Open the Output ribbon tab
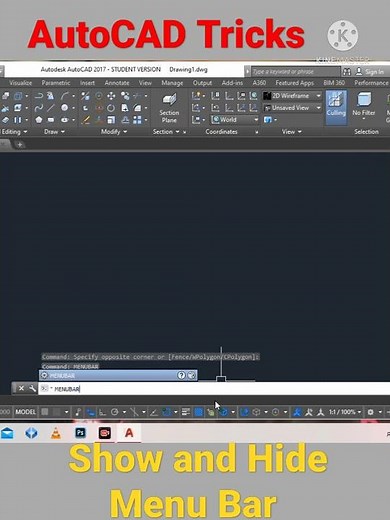Screen dimensions: 390x520 (x=202, y=83)
